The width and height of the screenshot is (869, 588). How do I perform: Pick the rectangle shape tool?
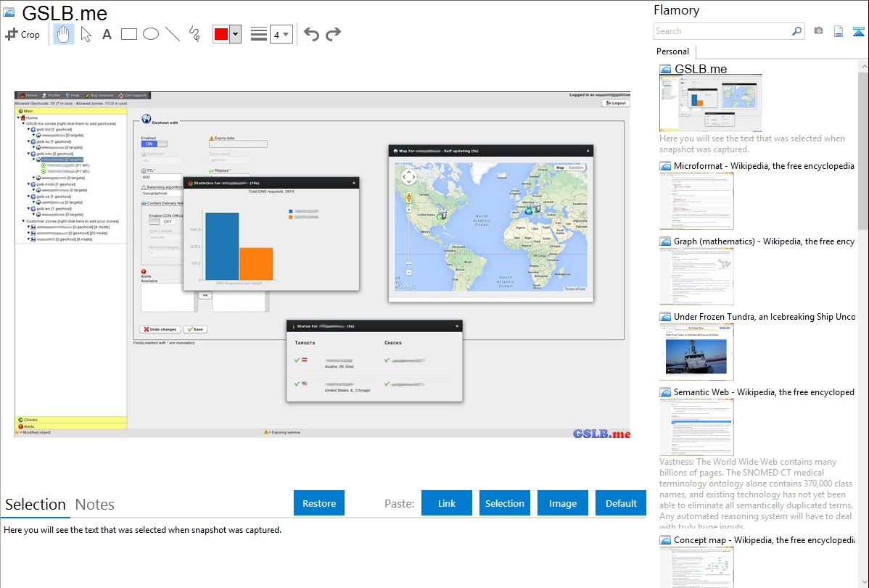tap(128, 34)
